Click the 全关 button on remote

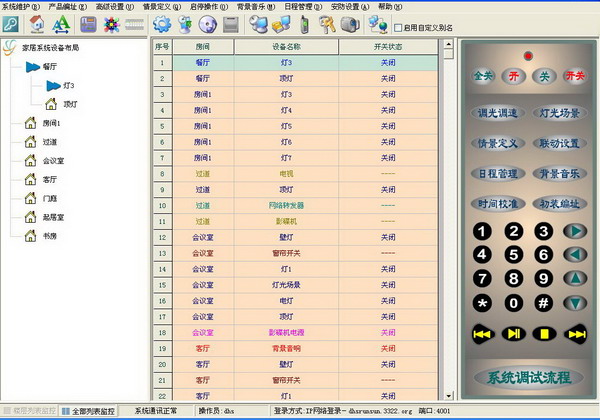click(x=483, y=76)
